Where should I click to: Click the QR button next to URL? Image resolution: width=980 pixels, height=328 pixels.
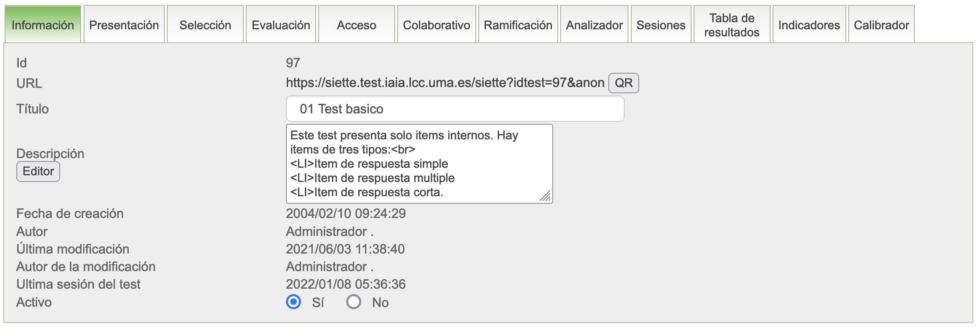click(623, 83)
